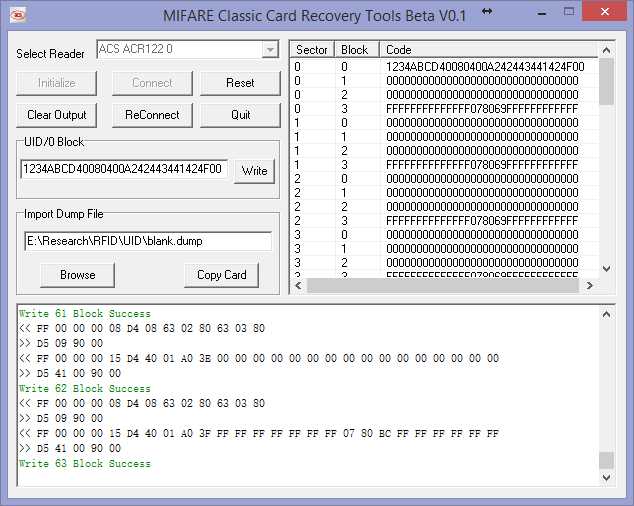The image size is (634, 506).
Task: Click log line ending 'A0 3E 00 00'
Action: pyautogui.click(x=259, y=358)
